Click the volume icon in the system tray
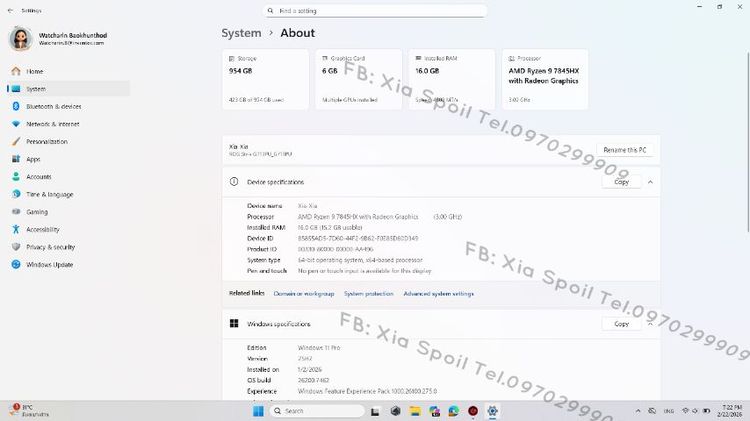This screenshot has height=421, width=750. click(695, 411)
